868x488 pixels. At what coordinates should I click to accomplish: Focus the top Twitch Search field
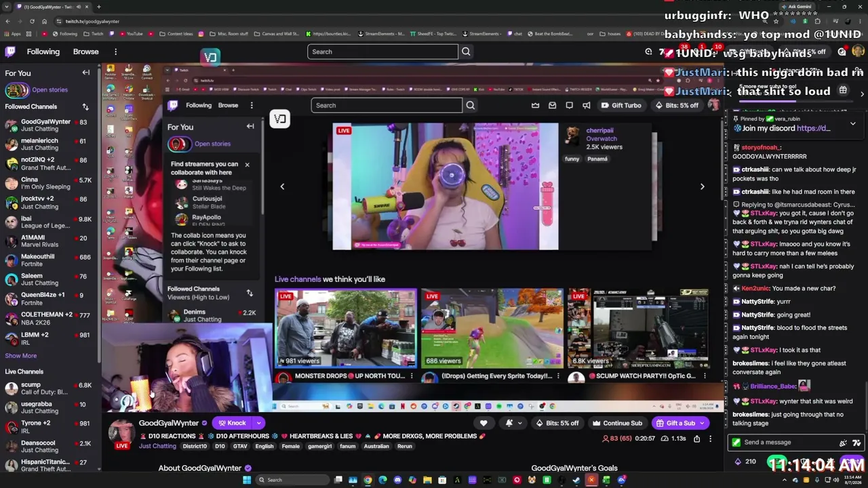[382, 52]
